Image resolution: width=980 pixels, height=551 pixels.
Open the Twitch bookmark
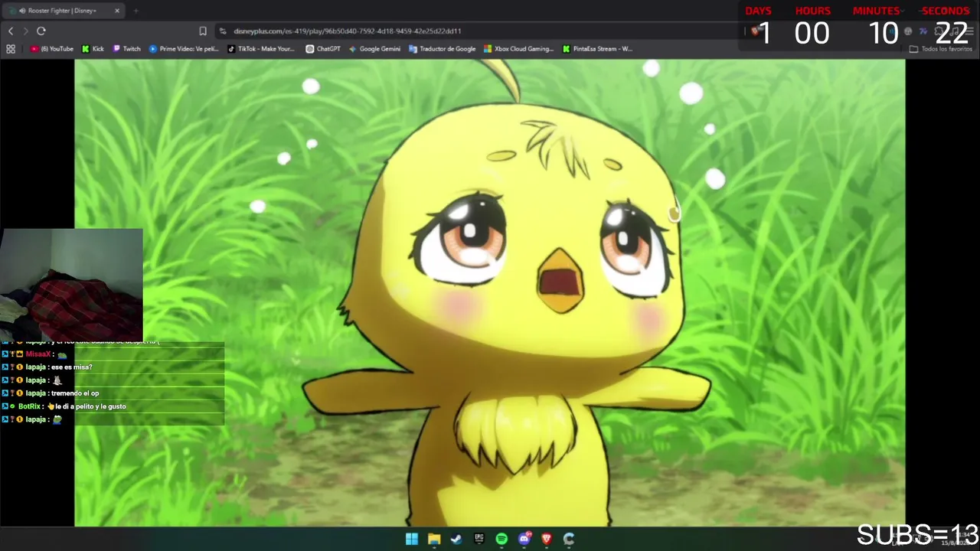(127, 49)
